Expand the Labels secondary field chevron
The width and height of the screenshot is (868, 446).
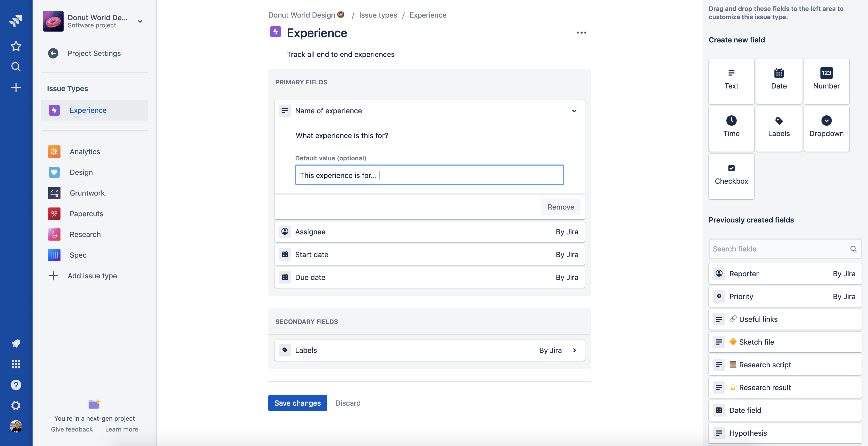coord(574,350)
